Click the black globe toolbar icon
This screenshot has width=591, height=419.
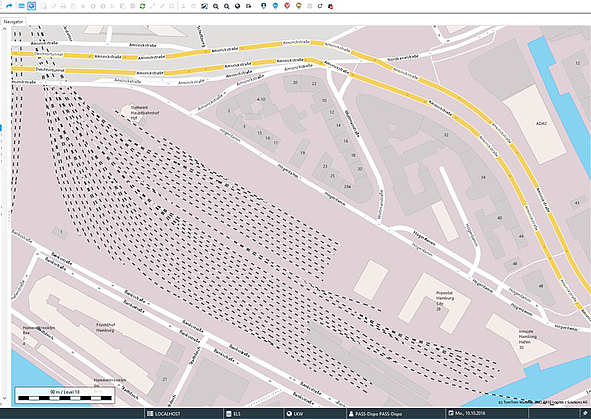(237, 6)
